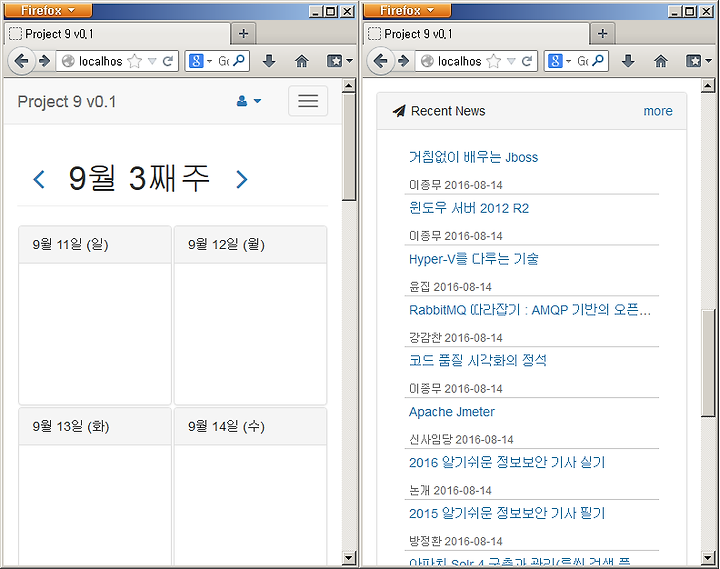Select the 9월 14일 (수) day card header
Image resolution: width=720 pixels, height=569 pixels.
point(250,426)
